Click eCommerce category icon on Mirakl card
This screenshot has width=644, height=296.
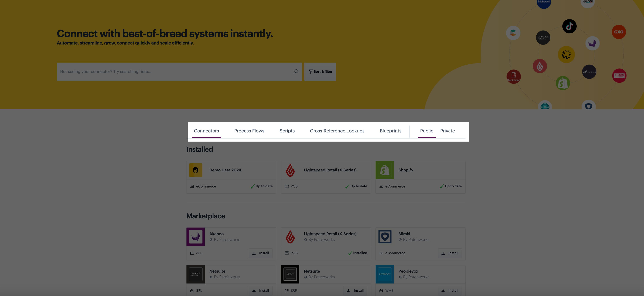click(x=381, y=253)
